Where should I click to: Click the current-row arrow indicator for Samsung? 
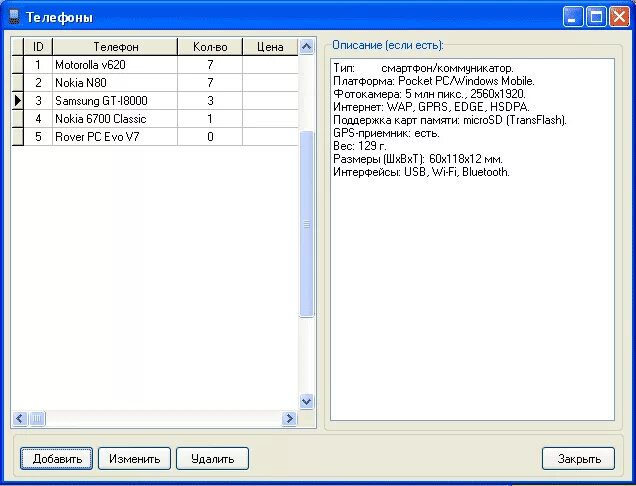click(18, 101)
